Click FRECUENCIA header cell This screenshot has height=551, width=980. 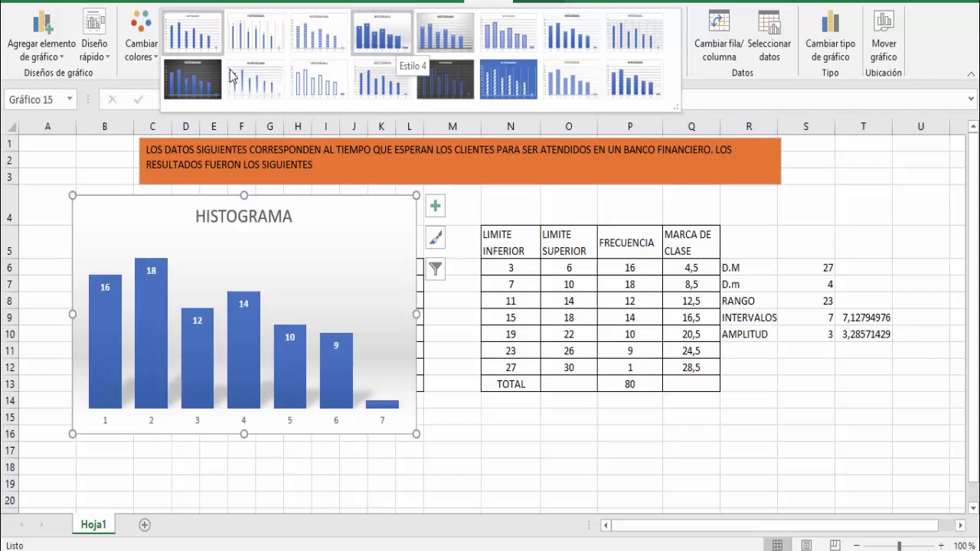click(630, 243)
